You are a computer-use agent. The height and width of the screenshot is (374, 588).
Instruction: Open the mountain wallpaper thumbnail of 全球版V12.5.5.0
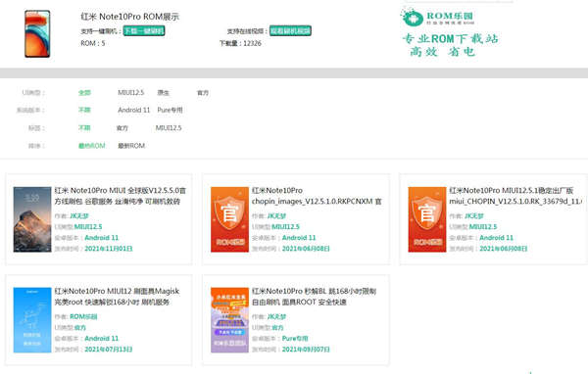(x=32, y=219)
